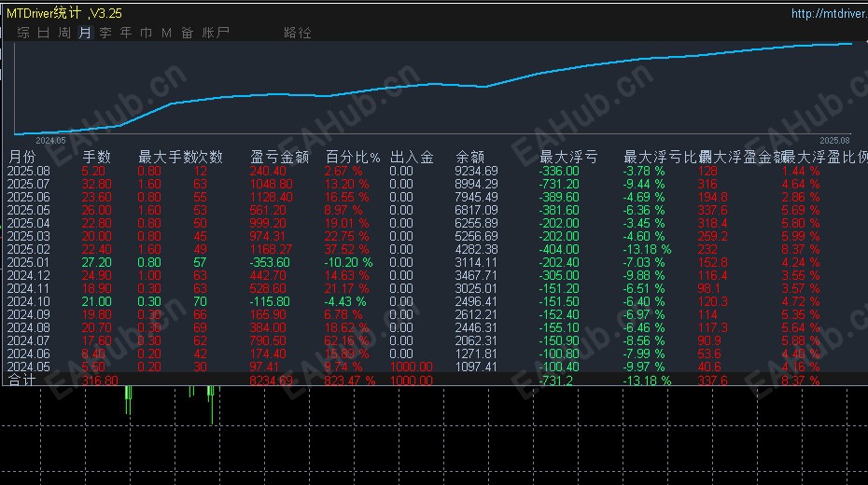Click the MTDriver统计 V3.25 title
Screen dimensions: 868x485
click(64, 13)
